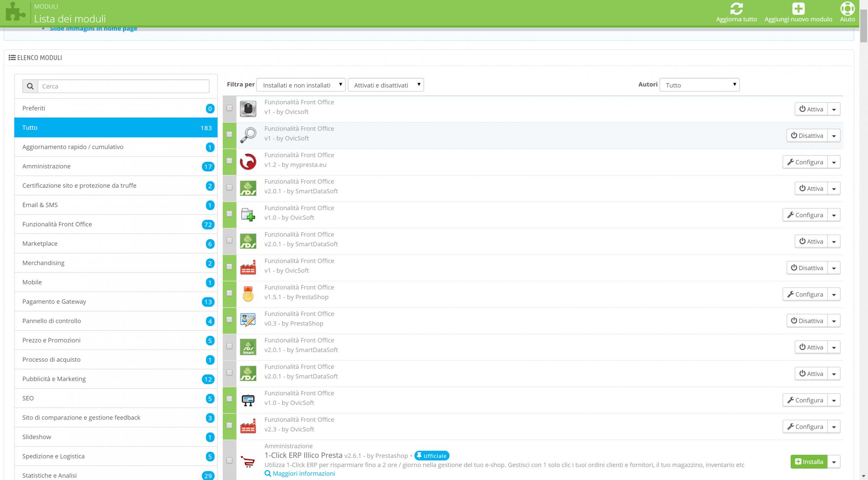Expand the Autori Tutto dropdown

click(x=699, y=85)
